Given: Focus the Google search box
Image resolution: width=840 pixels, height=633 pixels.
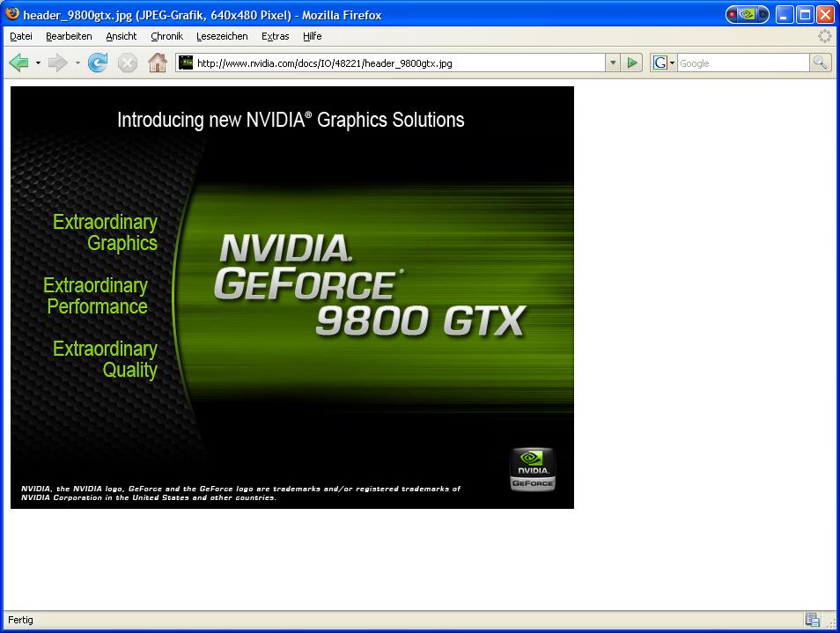Looking at the screenshot, I should click(743, 63).
